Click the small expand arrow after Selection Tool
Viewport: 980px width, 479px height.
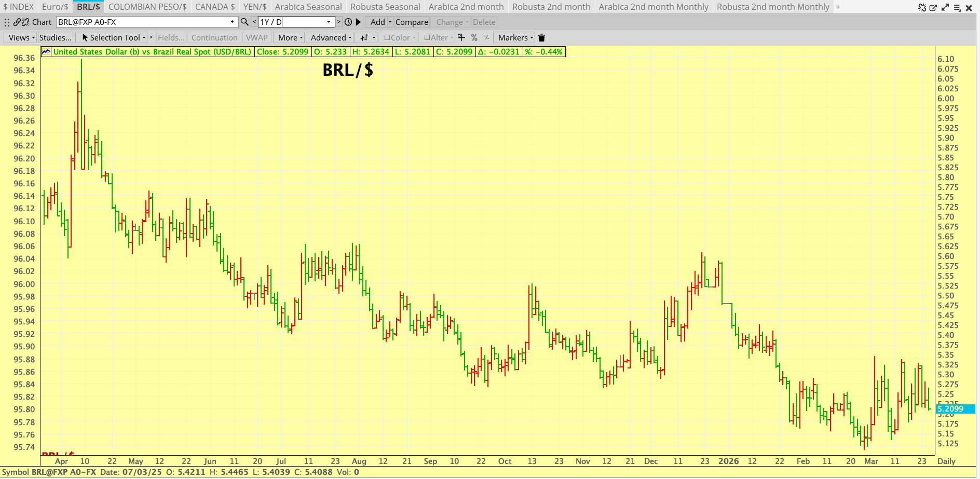pyautogui.click(x=151, y=37)
